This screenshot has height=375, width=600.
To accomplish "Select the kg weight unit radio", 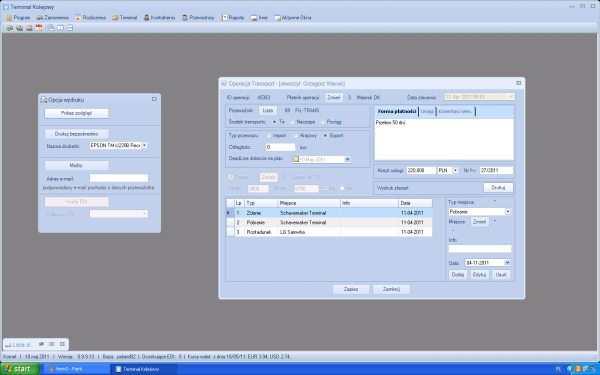I will [x=325, y=188].
